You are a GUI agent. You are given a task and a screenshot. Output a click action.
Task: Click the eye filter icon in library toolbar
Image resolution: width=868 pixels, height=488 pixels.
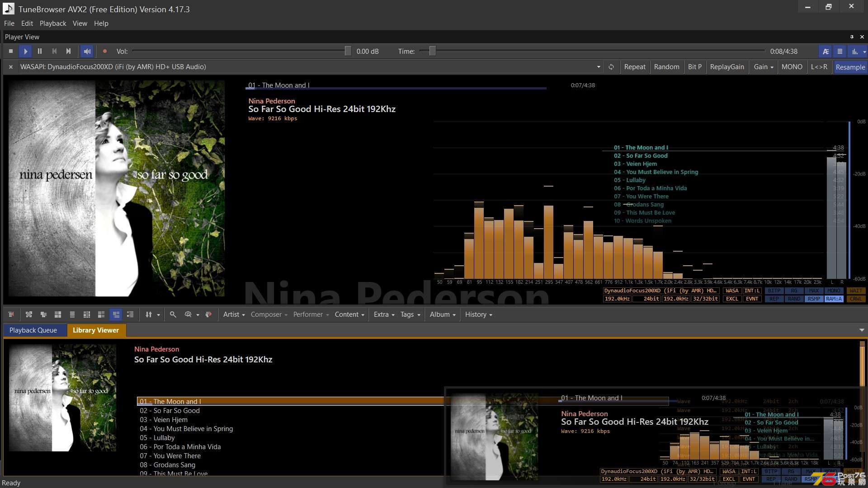click(x=188, y=314)
